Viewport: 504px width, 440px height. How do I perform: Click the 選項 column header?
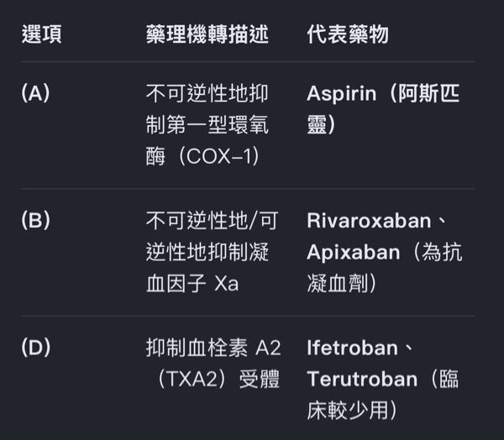click(x=41, y=34)
